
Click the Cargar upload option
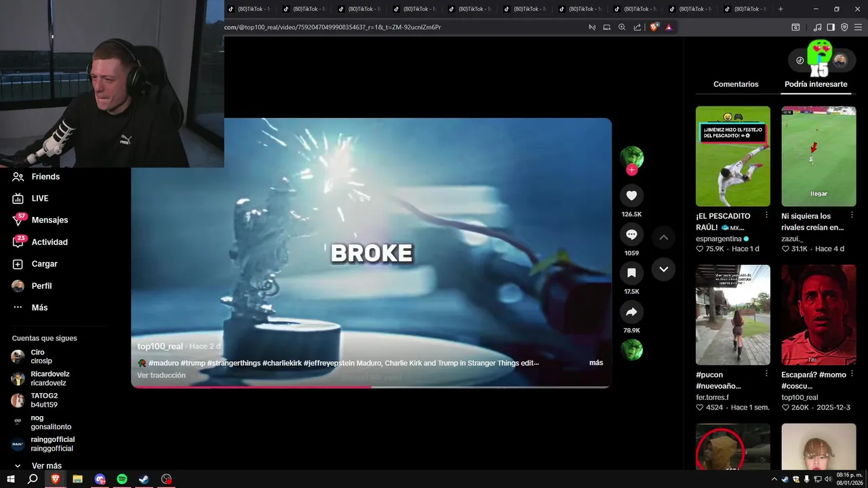(x=35, y=264)
